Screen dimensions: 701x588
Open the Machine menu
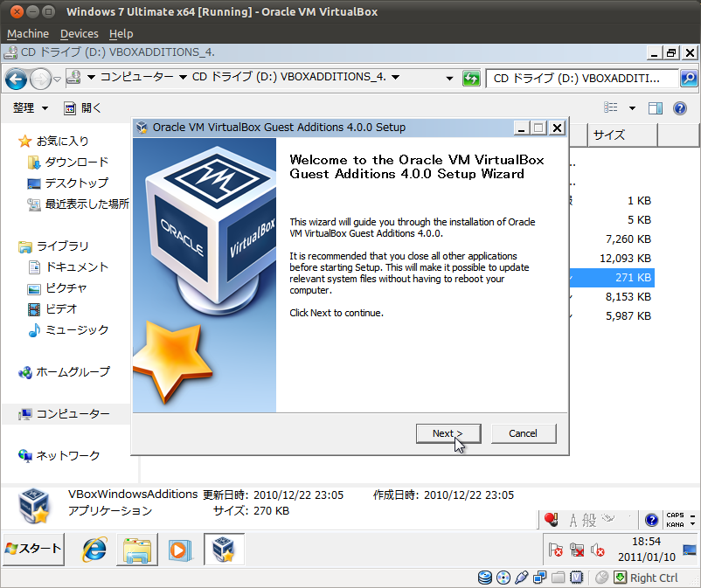pyautogui.click(x=28, y=34)
